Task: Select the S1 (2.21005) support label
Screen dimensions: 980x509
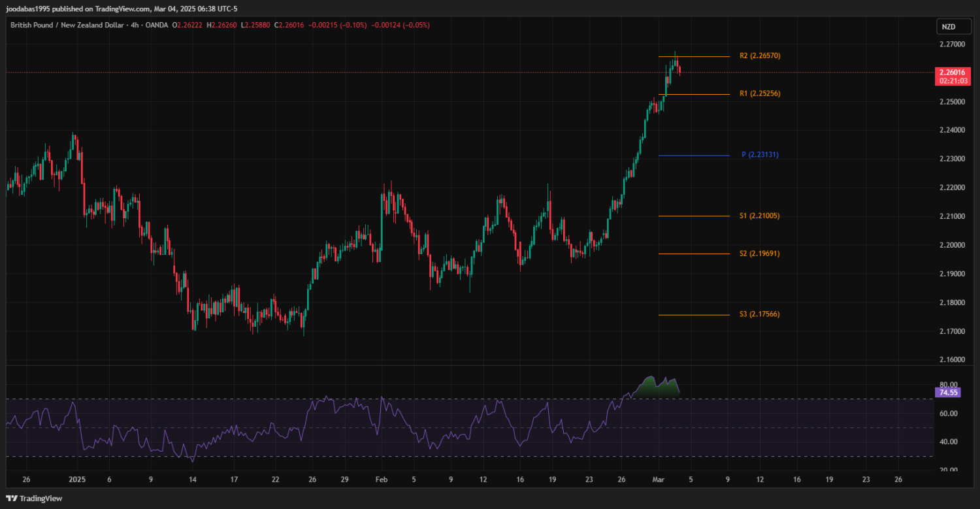Action: click(759, 216)
